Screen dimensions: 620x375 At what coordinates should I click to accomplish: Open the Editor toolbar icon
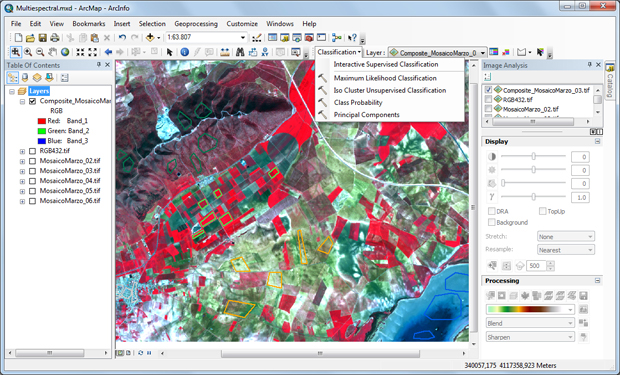257,38
